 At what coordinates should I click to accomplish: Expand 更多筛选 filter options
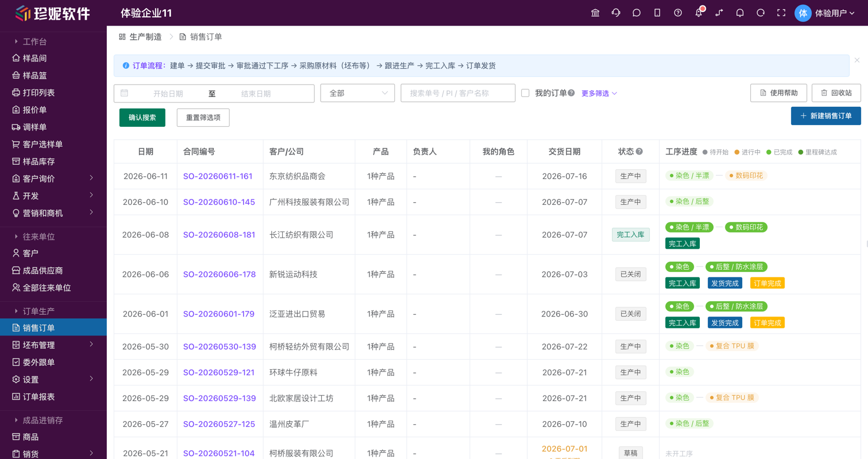click(599, 93)
